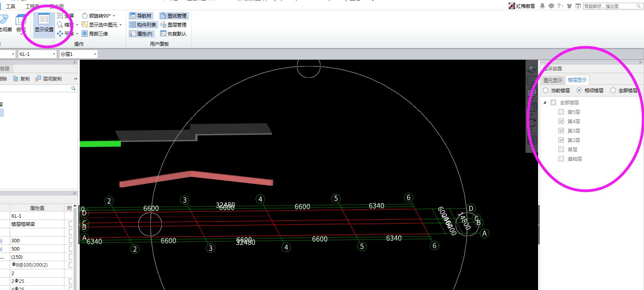644x290 pixels.
Task: Open 图纸管理 drawing management
Action: 174,16
